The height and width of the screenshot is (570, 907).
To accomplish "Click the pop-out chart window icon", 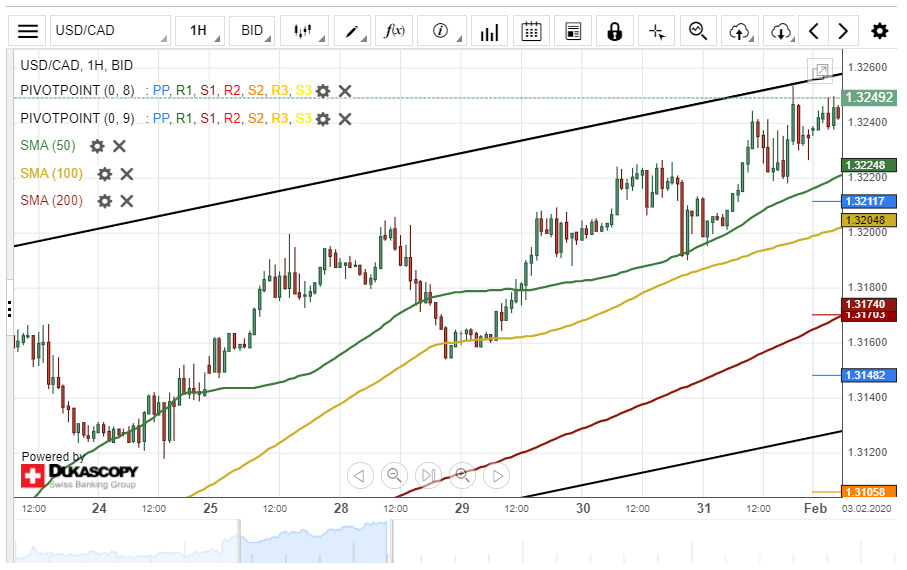I will 820,71.
